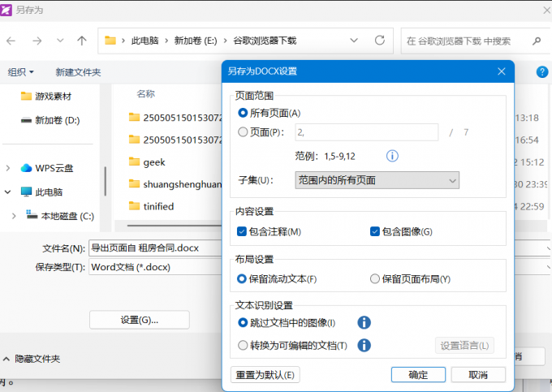
Task: Click the info icon beside 范例
Action: (392, 156)
